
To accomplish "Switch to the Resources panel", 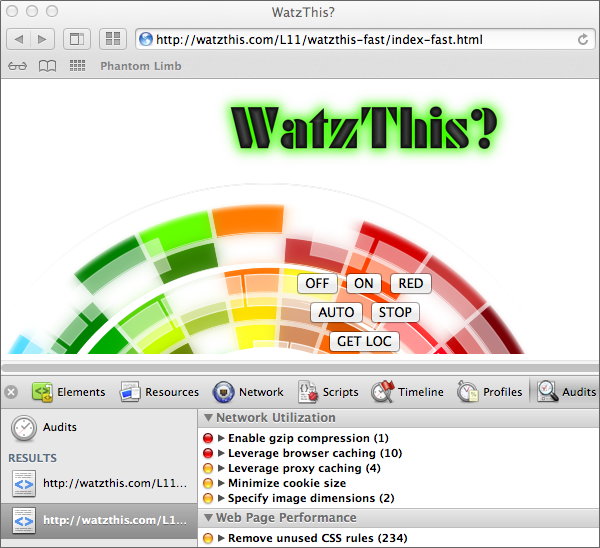I will (x=159, y=392).
